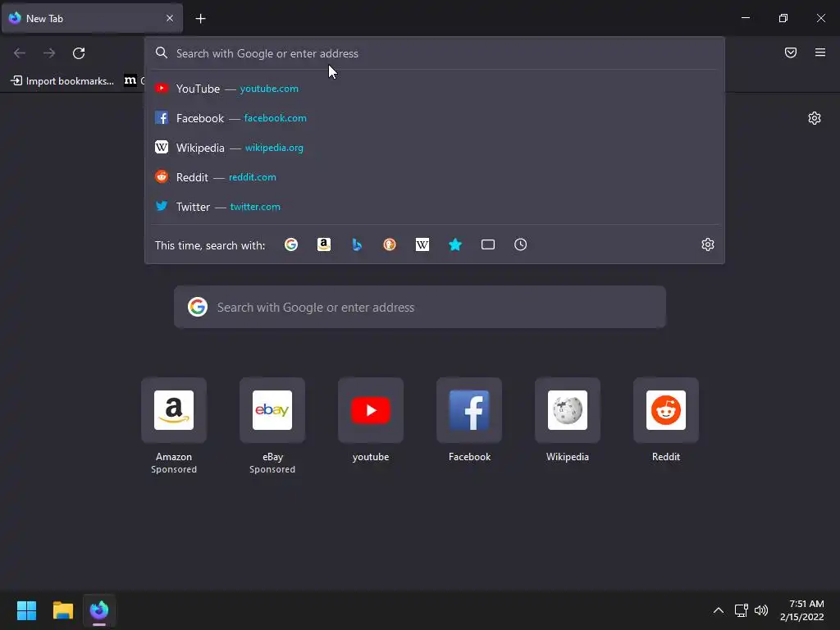Image resolution: width=840 pixels, height=630 pixels.
Task: Search this time with Wikipedia icon
Action: tap(422, 244)
